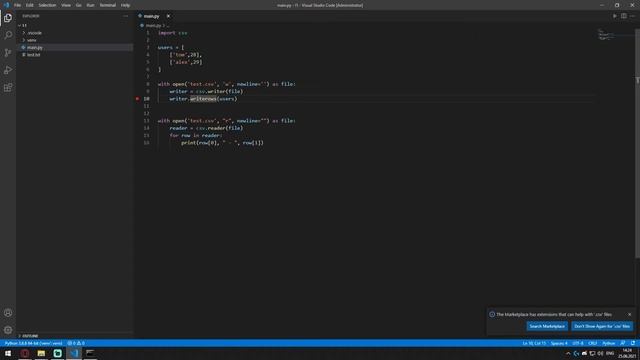
Task: Change end of line sequence CRLF
Action: coord(593,343)
